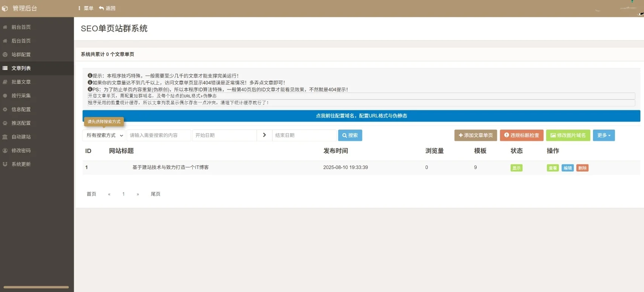Image resolution: width=644 pixels, height=292 pixels.
Task: Go to 站群配置 in sidebar
Action: [x=21, y=54]
